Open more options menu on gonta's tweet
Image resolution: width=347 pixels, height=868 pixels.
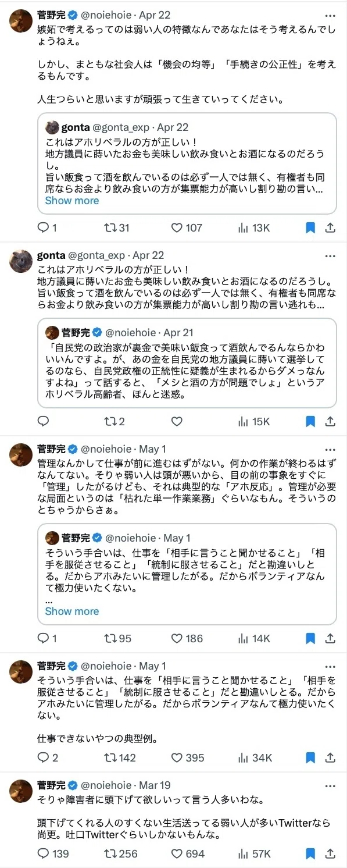[330, 255]
